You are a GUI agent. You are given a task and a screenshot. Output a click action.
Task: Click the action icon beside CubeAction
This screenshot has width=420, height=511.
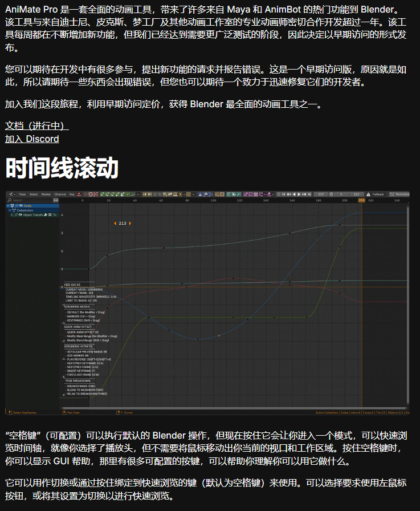click(x=14, y=210)
